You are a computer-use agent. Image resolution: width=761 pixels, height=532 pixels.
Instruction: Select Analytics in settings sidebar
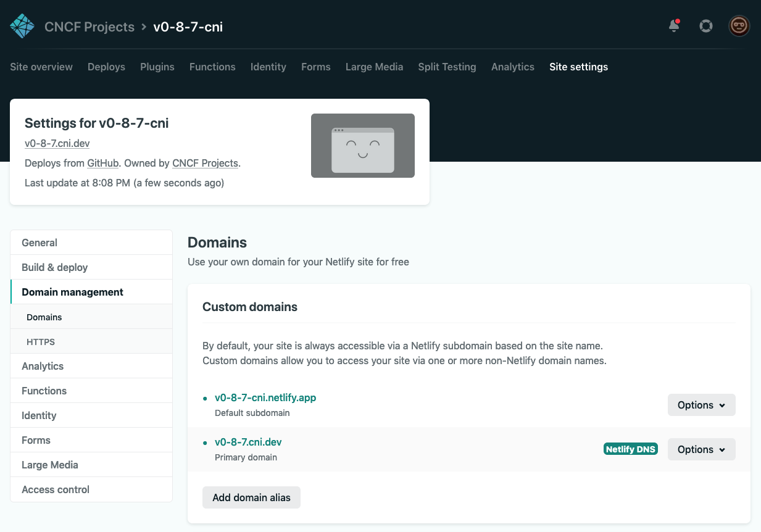91,366
